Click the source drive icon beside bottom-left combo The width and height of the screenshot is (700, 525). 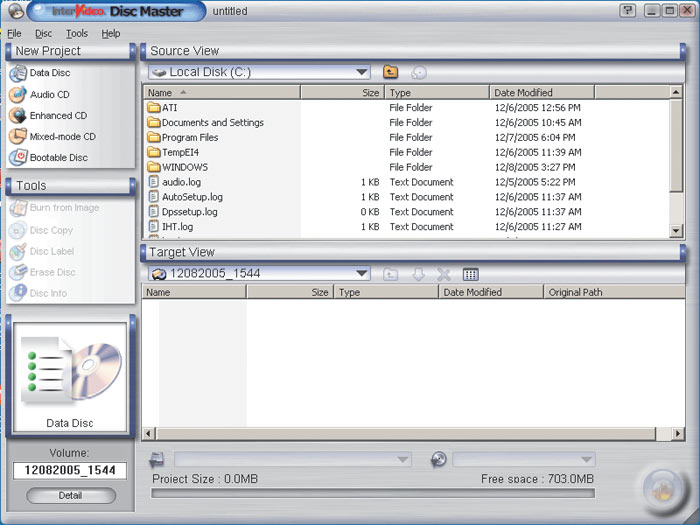pyautogui.click(x=157, y=459)
